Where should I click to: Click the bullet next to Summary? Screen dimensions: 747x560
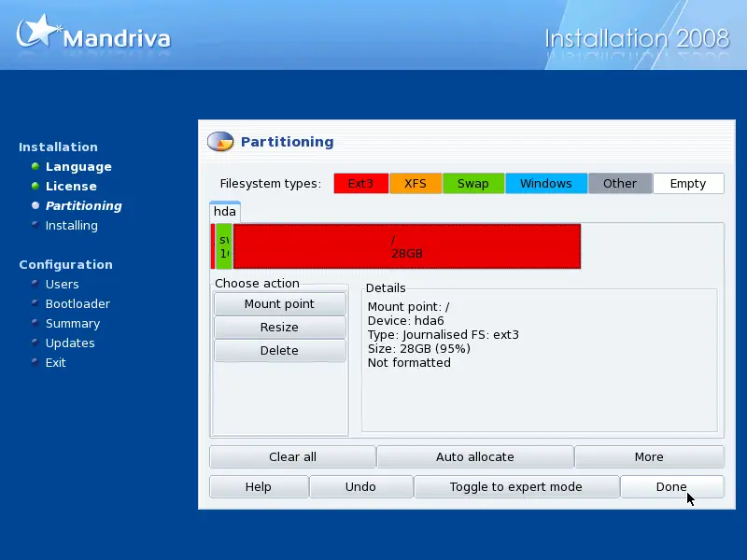tap(35, 322)
